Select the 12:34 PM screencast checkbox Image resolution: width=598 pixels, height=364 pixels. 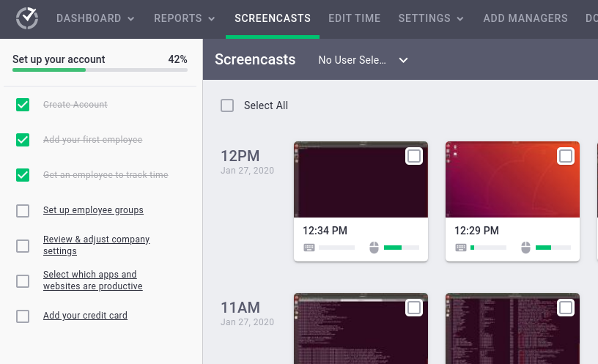pyautogui.click(x=414, y=156)
